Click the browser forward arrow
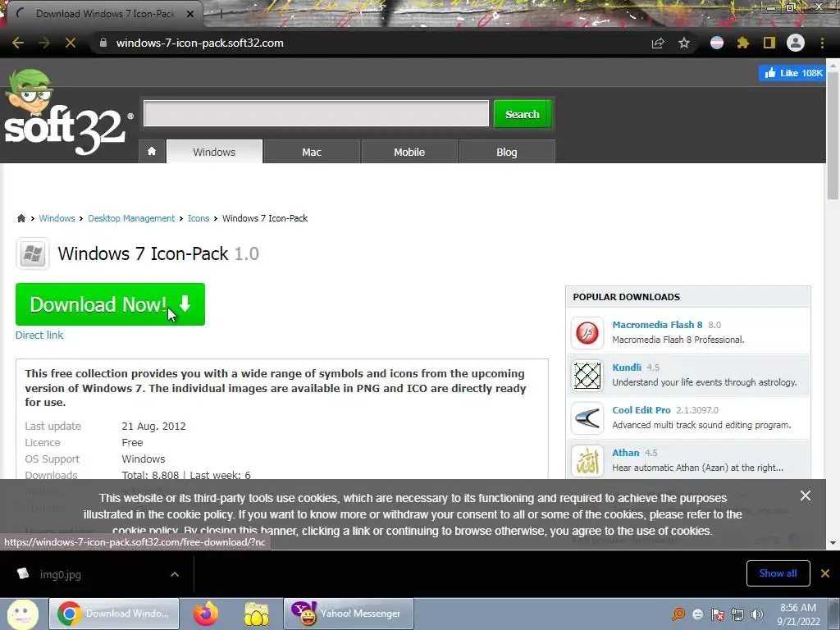Screen dimensions: 840x630 pyautogui.click(x=44, y=43)
